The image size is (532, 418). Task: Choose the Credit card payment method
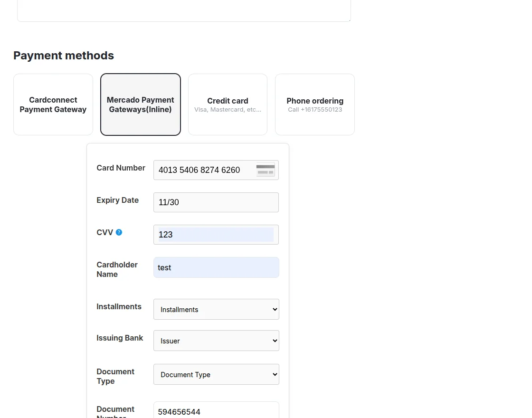[228, 104]
